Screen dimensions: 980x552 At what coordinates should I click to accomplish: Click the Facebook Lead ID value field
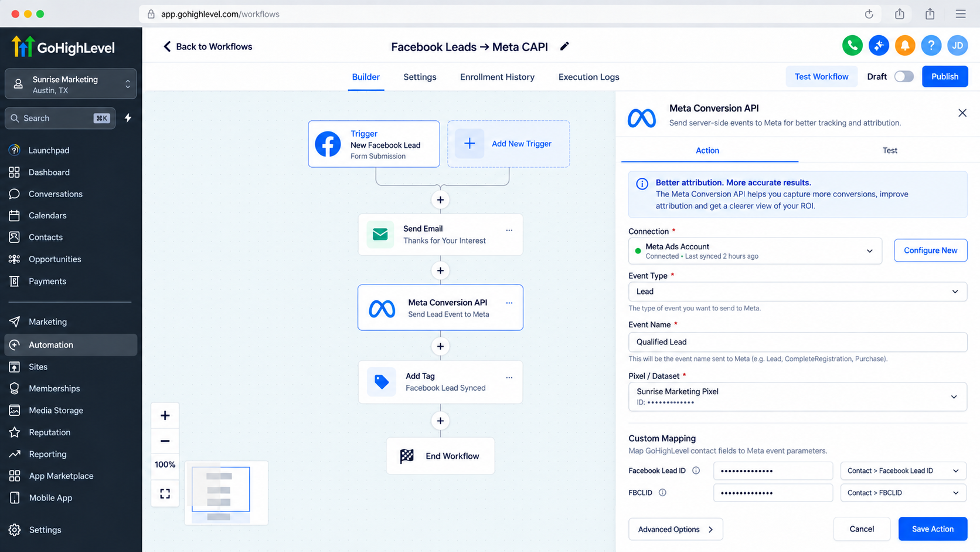[773, 471]
